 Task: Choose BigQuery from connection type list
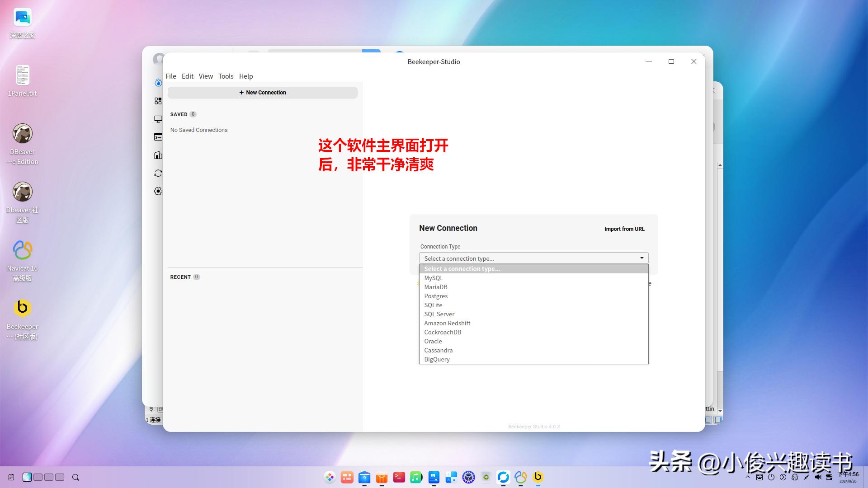[x=533, y=359]
